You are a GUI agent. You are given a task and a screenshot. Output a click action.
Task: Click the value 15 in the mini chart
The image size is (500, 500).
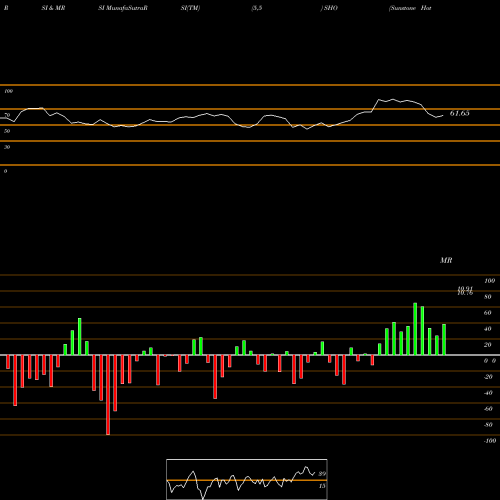(x=322, y=486)
